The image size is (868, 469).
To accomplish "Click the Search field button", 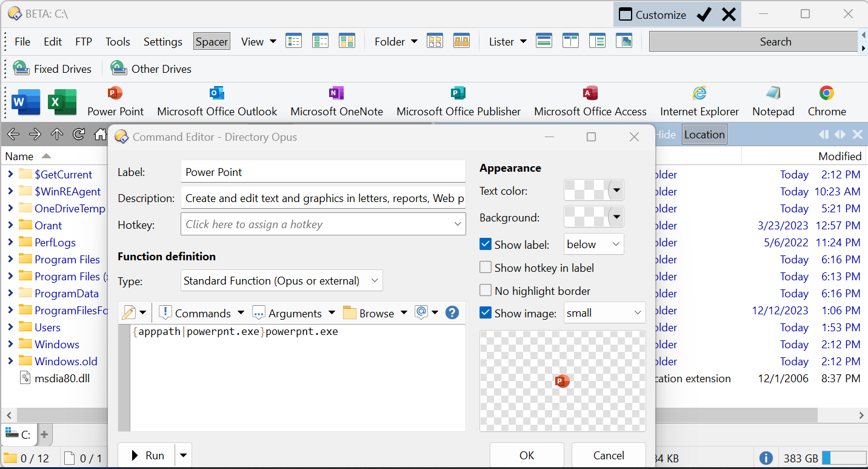I will click(x=753, y=41).
